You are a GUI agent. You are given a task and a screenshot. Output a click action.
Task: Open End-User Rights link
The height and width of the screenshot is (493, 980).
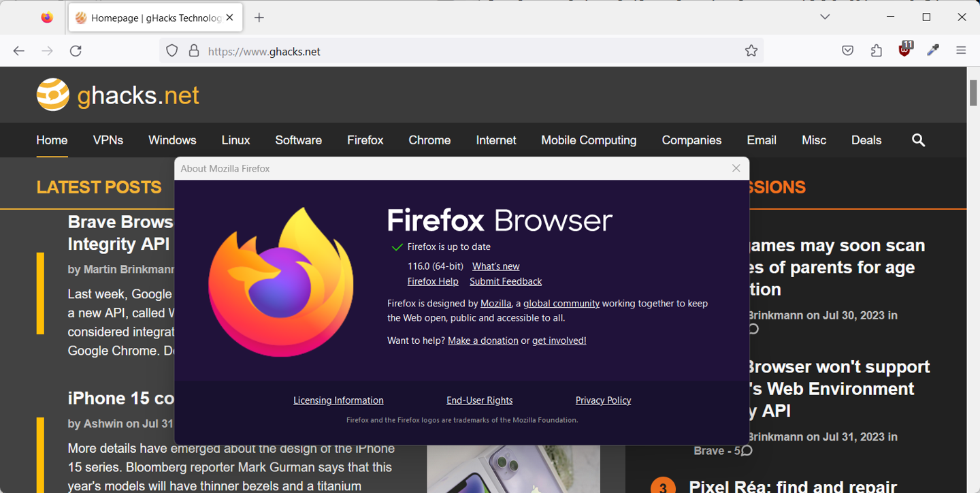(x=480, y=400)
